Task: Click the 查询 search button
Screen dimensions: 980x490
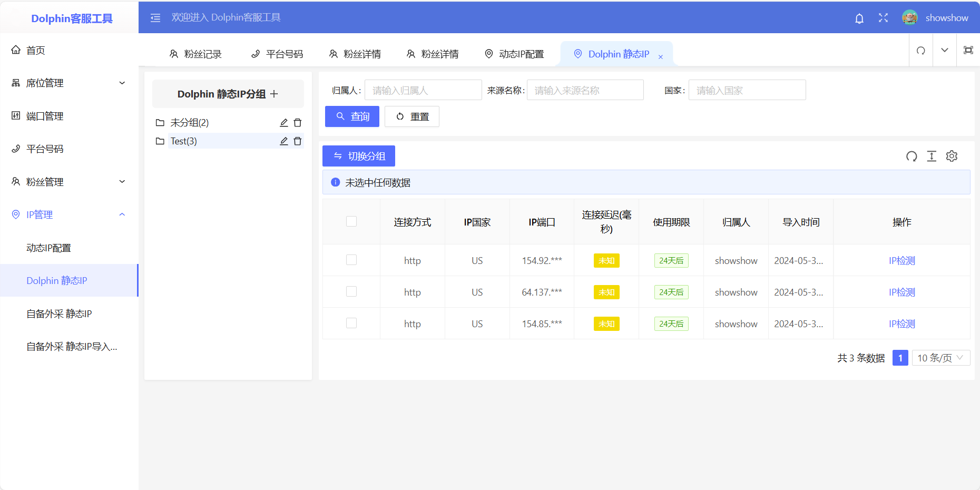Action: [352, 116]
